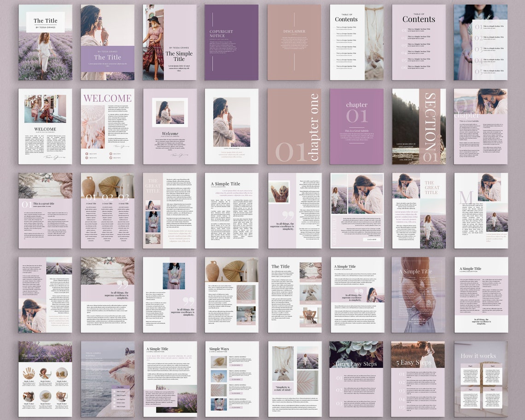Click CLICK HERE beside the last Simple Ways entry
The height and width of the screenshot is (420, 525).
pyautogui.click(x=236, y=408)
